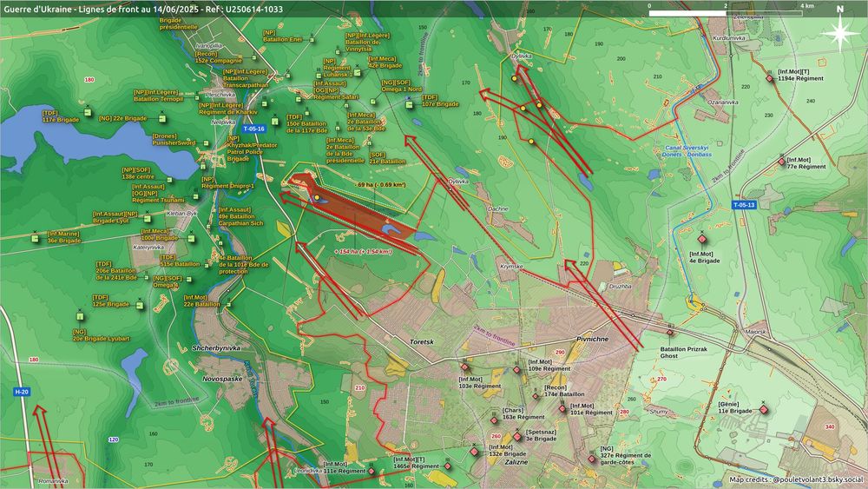
Task: Click the 125e Brigade TDF marker
Action: click(x=140, y=305)
